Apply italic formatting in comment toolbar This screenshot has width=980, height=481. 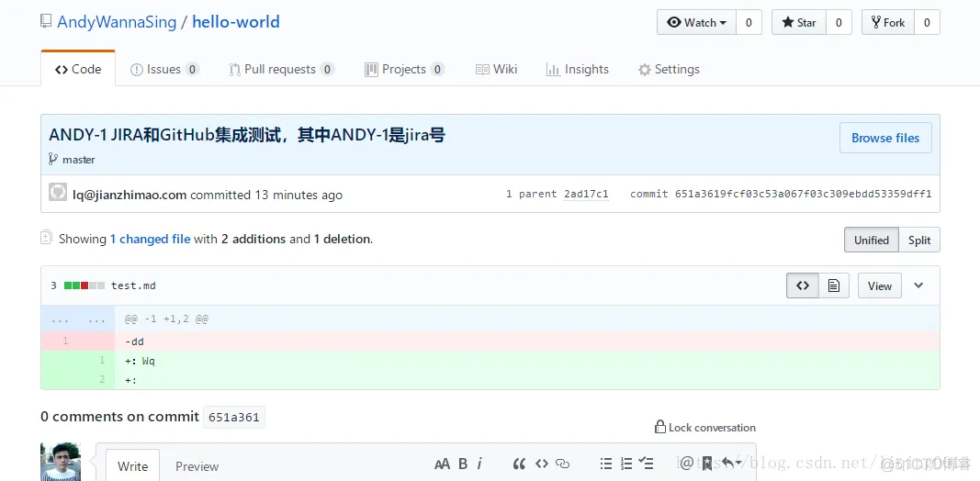click(x=479, y=464)
